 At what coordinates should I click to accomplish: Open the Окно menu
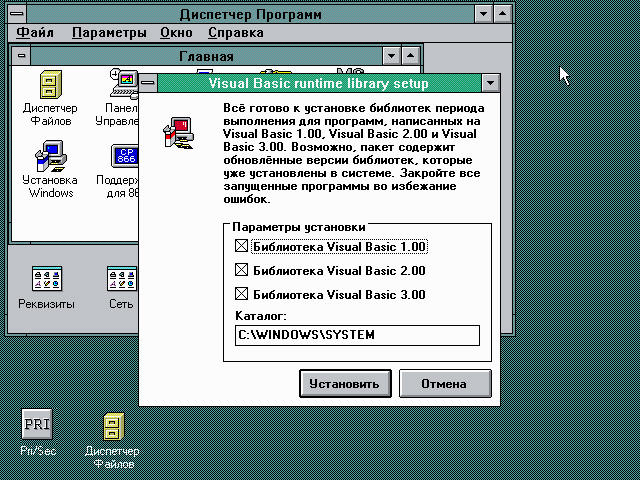click(x=176, y=33)
